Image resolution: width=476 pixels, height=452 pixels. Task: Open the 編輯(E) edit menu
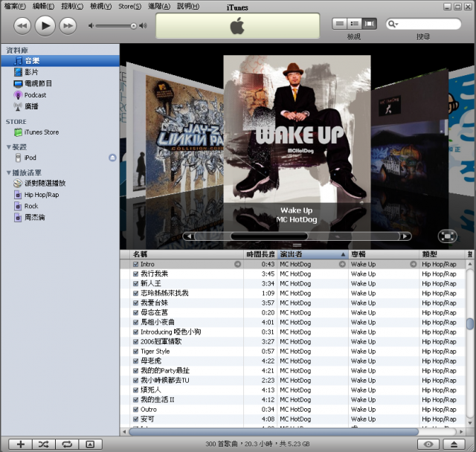pos(43,6)
